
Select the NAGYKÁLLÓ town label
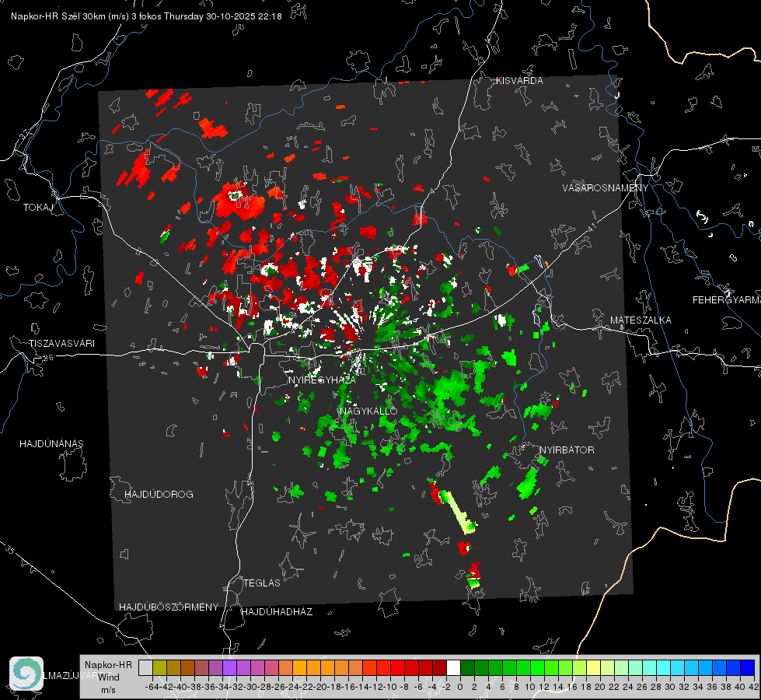point(368,411)
